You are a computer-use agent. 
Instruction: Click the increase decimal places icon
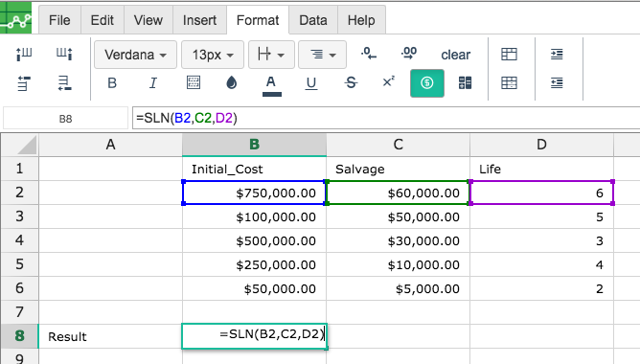click(x=409, y=54)
